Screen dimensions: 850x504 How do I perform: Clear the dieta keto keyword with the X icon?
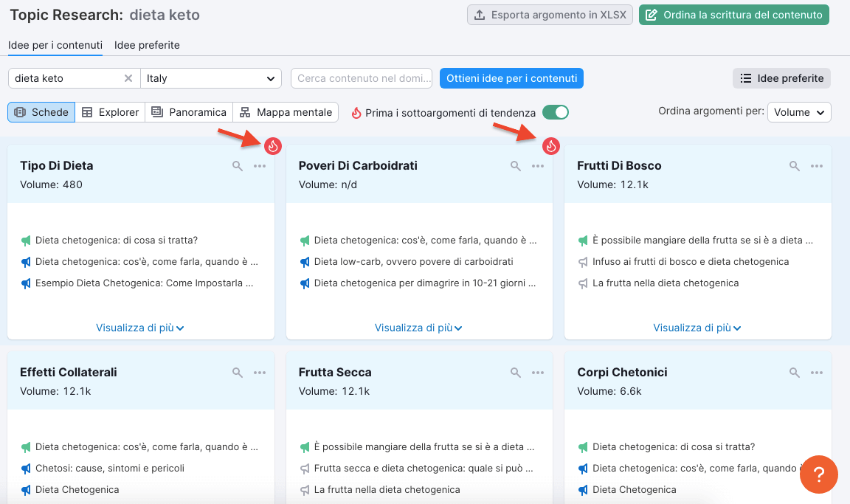click(x=128, y=78)
